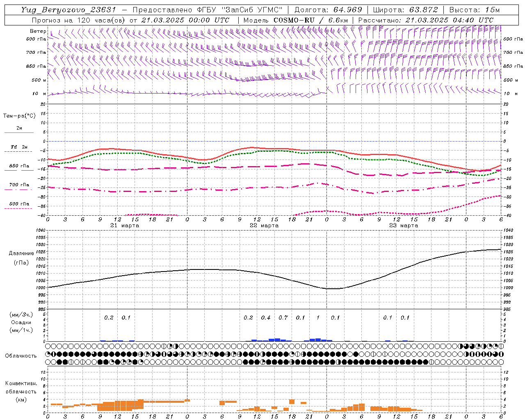
Task: Click the Облачность cloud cover label
Action: click(21, 356)
